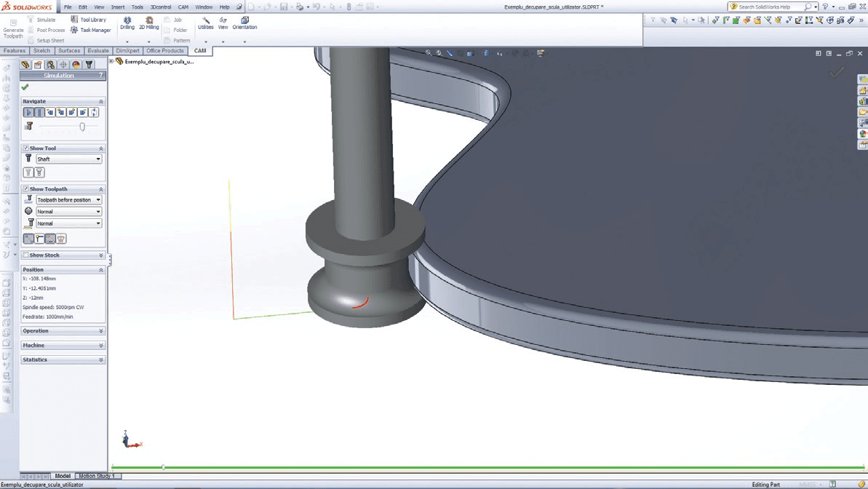Open the File menu
Viewport: 868px width, 489px height.
pos(68,7)
